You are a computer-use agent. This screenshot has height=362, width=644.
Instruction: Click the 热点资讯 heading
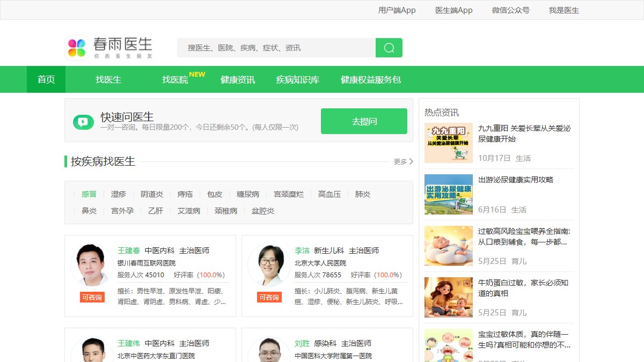pos(442,113)
